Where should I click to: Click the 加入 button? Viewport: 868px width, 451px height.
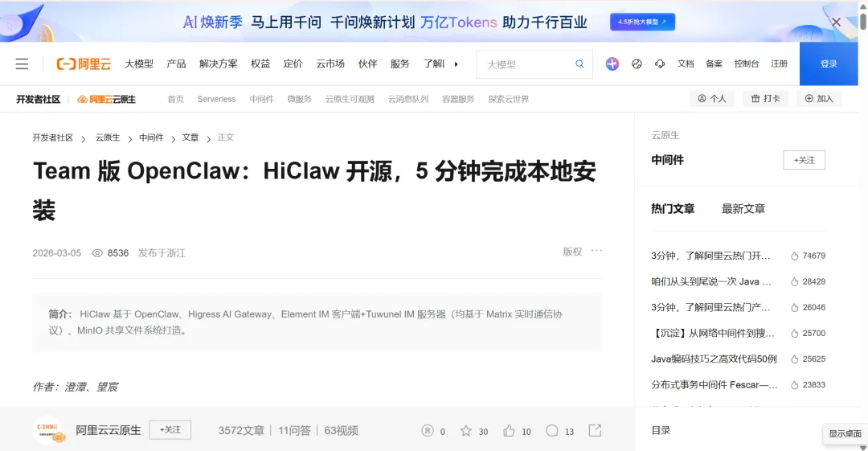point(819,99)
